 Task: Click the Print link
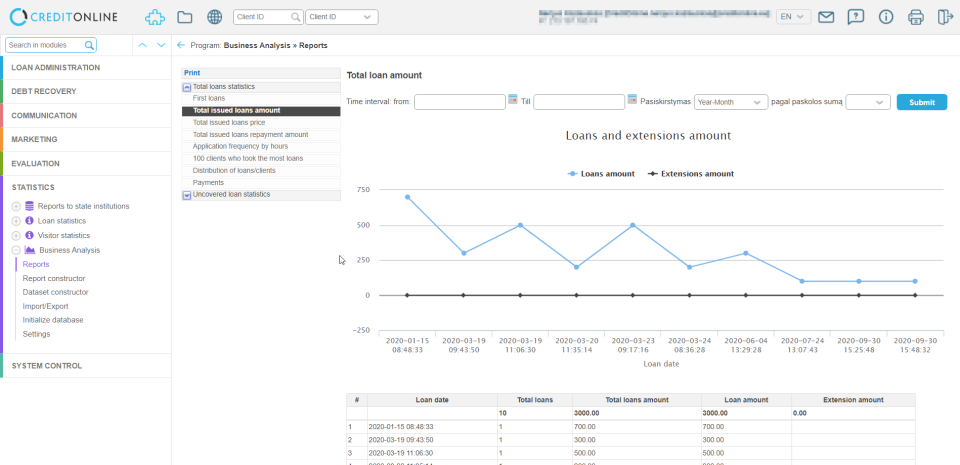192,73
